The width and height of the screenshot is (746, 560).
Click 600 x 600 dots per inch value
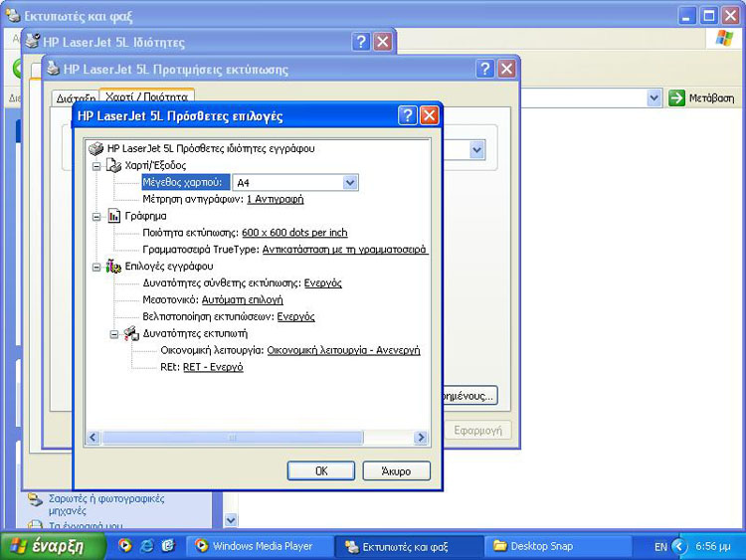[294, 233]
